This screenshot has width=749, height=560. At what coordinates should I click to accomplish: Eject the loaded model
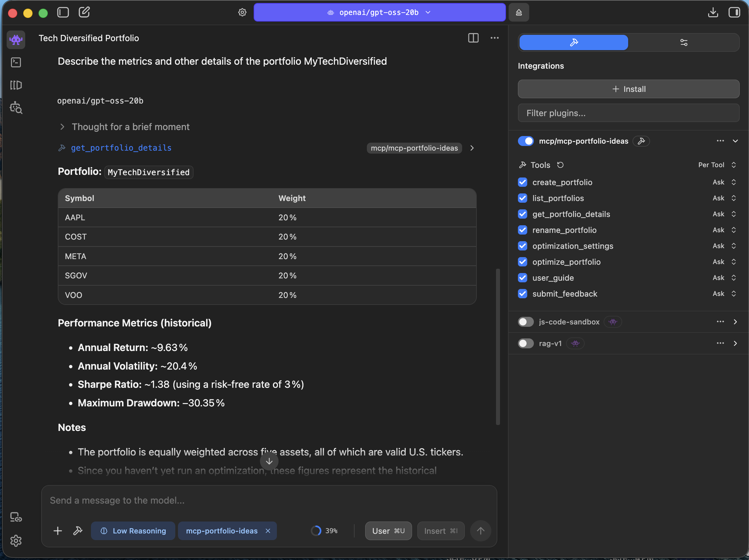[x=518, y=13]
